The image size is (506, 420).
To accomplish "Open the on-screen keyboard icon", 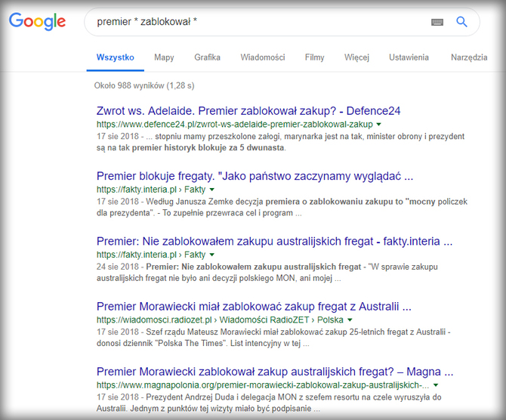I will (x=437, y=22).
